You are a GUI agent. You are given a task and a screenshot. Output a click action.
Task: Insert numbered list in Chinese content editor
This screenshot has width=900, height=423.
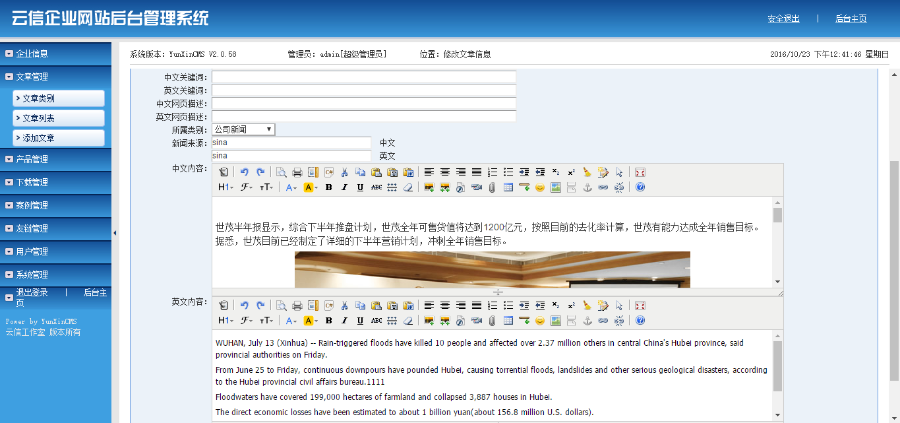click(492, 172)
